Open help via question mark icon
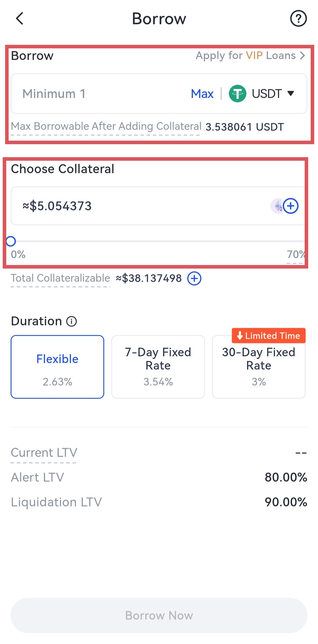Image resolution: width=318 pixels, height=644 pixels. (x=298, y=19)
